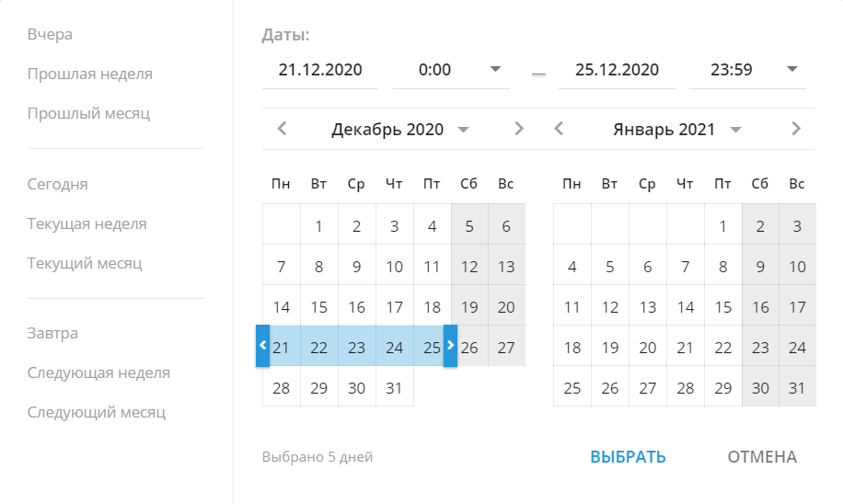Confirm with ВЫБРАТЬ button
This screenshot has height=504, width=843.
[628, 457]
